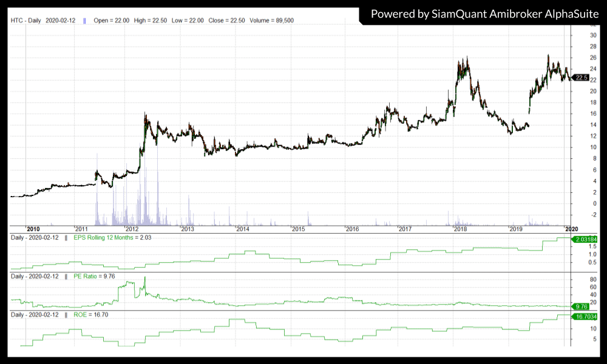Click the separator icon in PE Ratio pane
607x364 pixels.
(x=66, y=277)
